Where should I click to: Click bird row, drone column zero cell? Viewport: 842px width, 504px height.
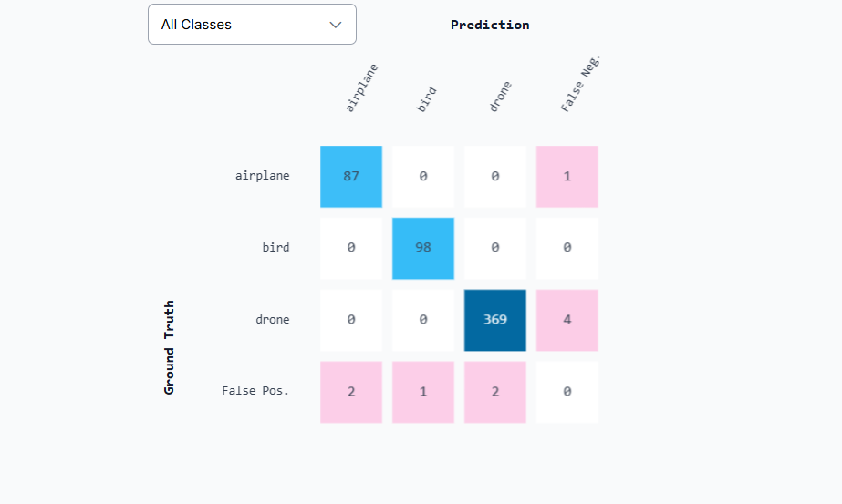point(495,248)
